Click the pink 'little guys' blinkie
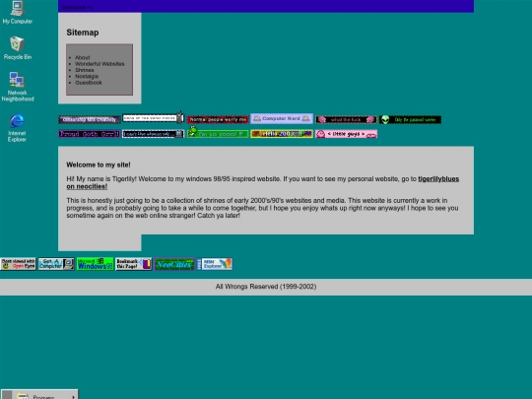Screen dimensions: 532x399 [x=346, y=134]
